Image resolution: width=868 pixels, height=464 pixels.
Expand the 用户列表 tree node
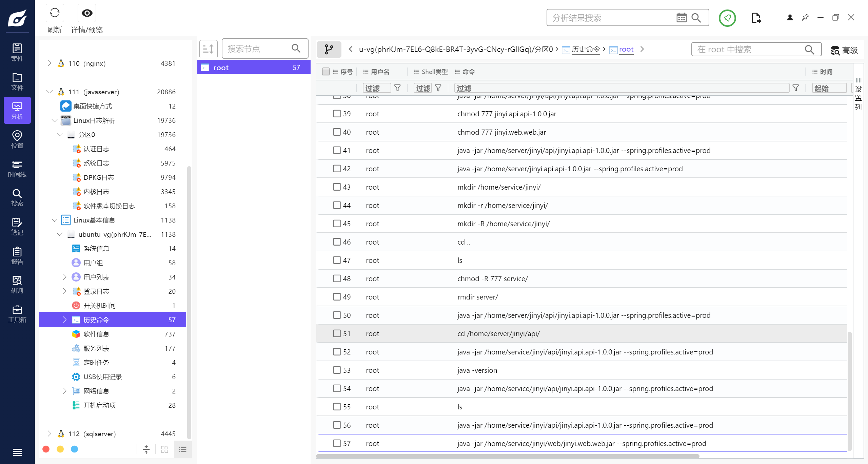[65, 277]
